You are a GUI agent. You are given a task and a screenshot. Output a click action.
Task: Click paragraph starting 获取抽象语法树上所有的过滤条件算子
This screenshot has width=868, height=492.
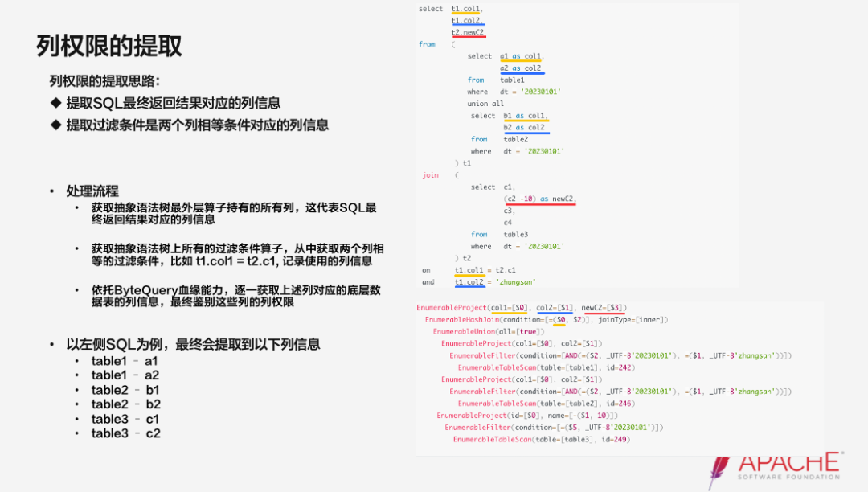[x=237, y=255]
